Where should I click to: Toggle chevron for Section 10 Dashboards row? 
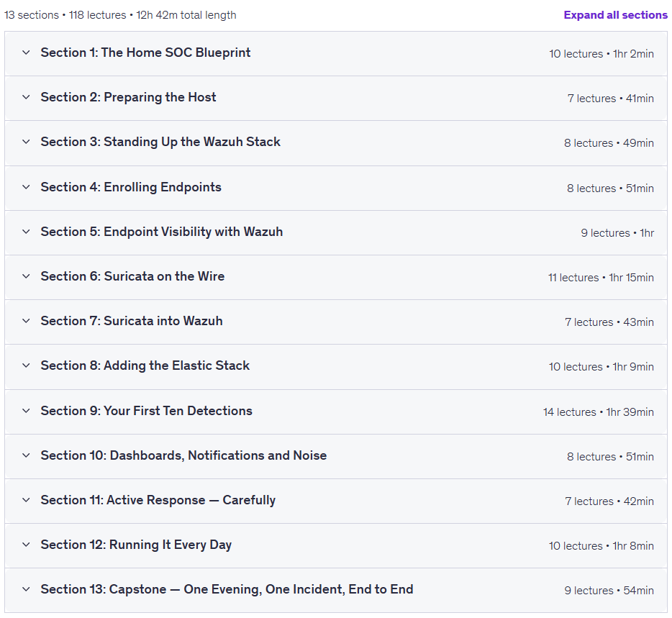[x=26, y=455]
